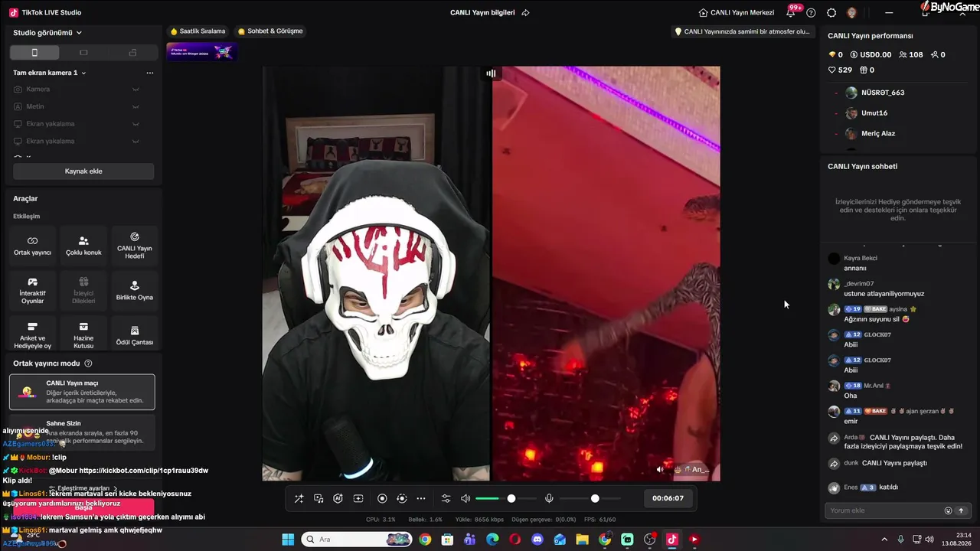Open Saatlik Sıralama chip
This screenshot has width=980, height=551.
[x=198, y=31]
